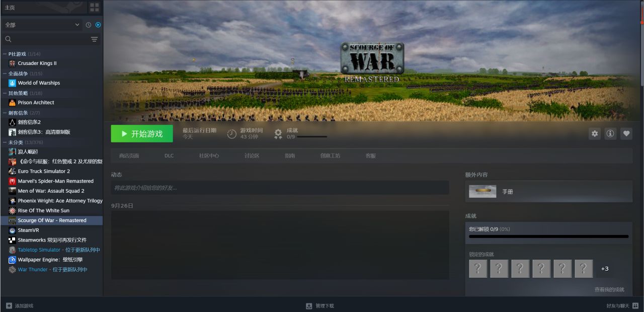
Task: Select Rise Of The White Sun icon
Action: point(13,210)
